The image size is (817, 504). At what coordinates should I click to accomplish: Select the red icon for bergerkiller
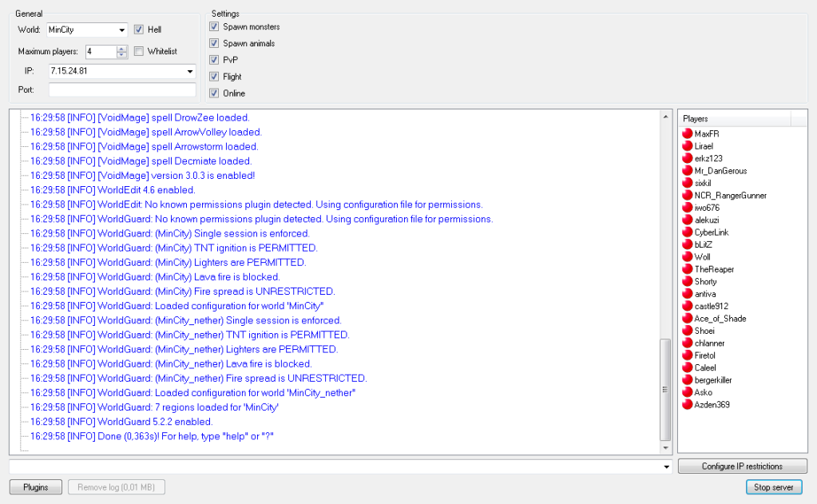688,380
